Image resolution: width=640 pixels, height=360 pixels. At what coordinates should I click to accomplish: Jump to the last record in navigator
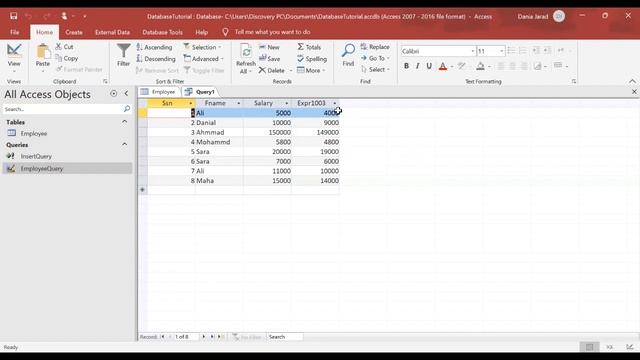coord(212,337)
